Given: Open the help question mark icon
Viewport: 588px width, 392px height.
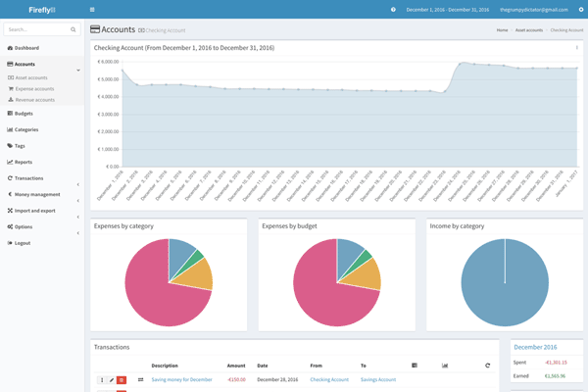Looking at the screenshot, I should pyautogui.click(x=394, y=10).
